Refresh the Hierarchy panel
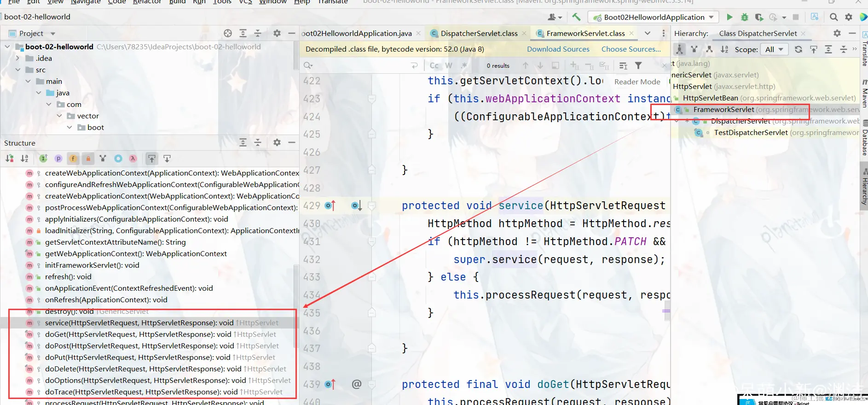 (x=799, y=49)
